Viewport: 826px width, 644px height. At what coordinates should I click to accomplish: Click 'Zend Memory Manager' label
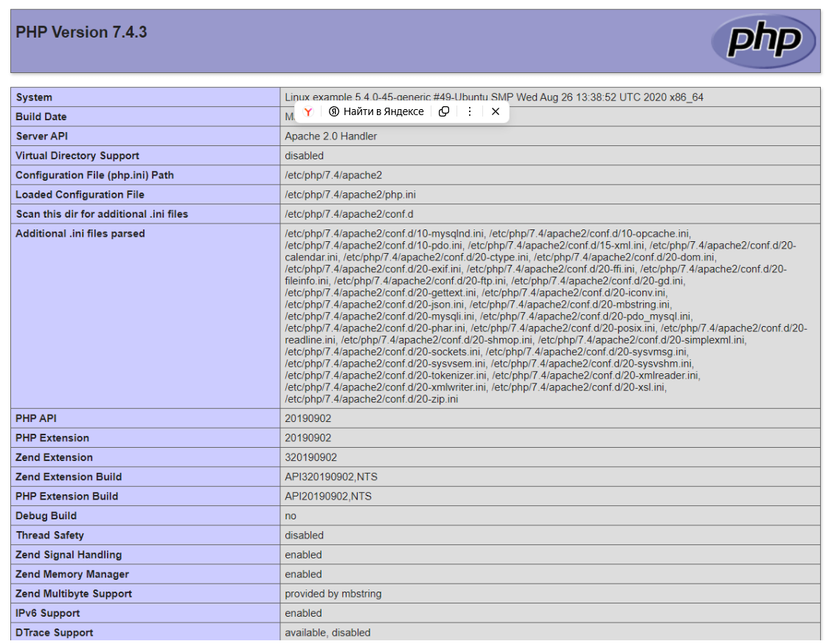click(x=72, y=575)
